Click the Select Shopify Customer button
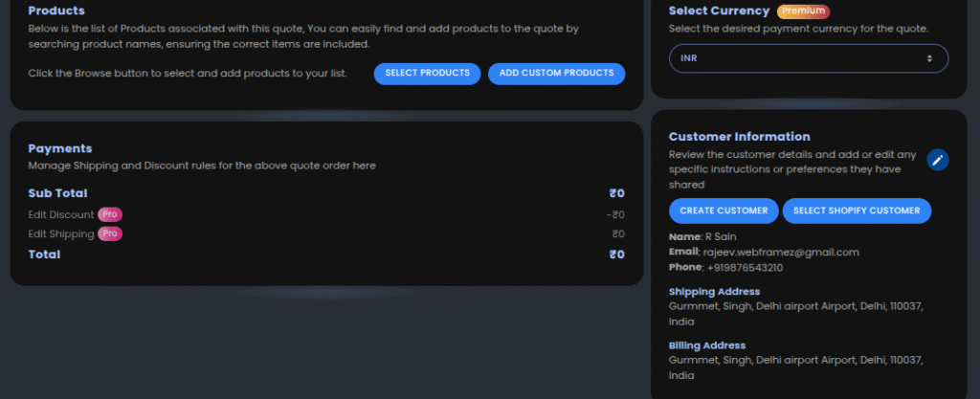This screenshot has height=399, width=980. click(x=857, y=211)
